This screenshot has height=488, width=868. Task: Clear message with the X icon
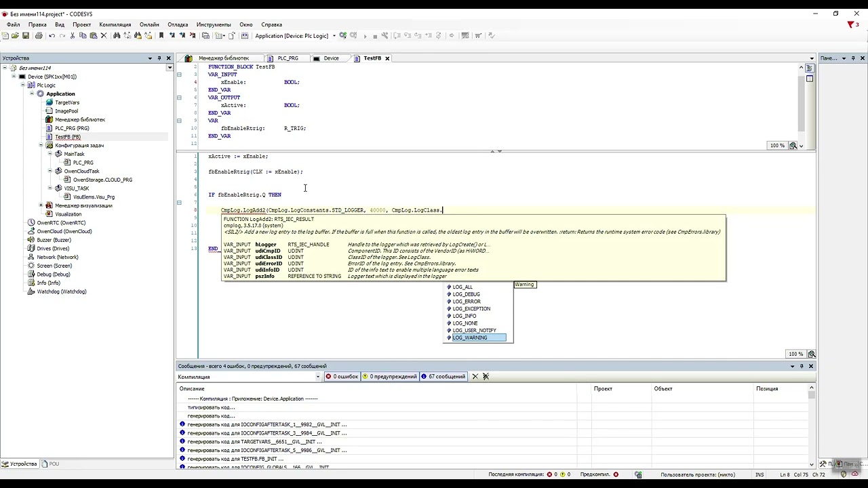click(x=475, y=377)
